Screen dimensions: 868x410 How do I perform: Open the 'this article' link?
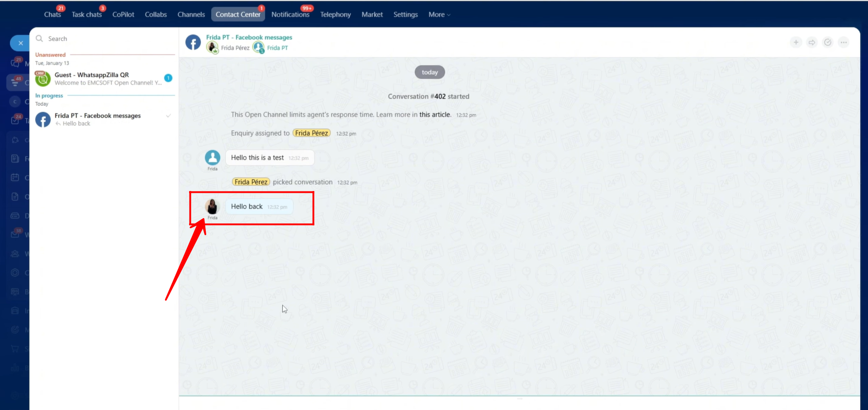(435, 115)
